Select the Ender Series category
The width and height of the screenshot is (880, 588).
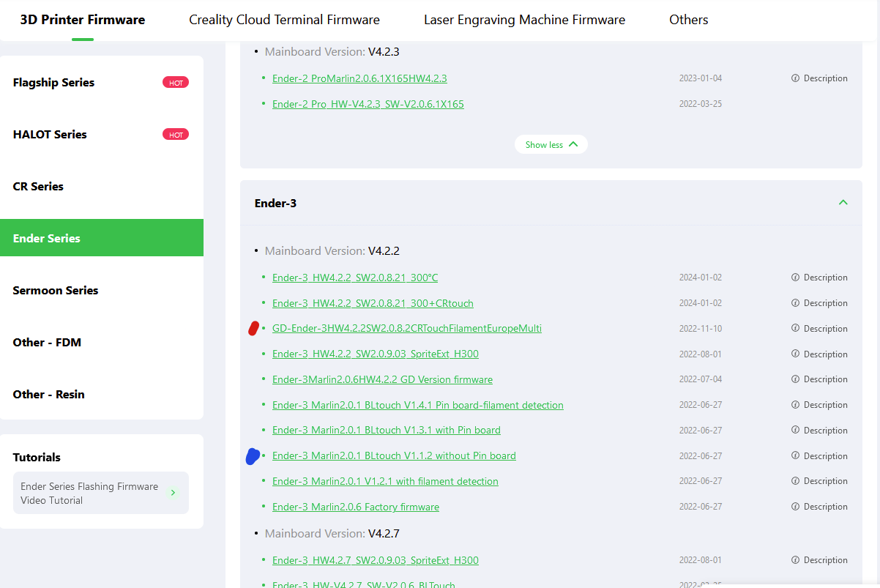[x=102, y=238]
